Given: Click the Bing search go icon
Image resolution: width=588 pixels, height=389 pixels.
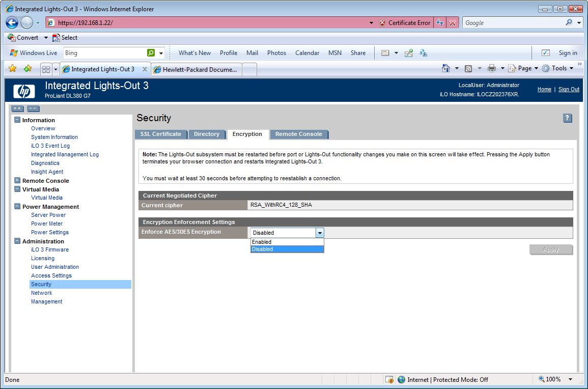Looking at the screenshot, I should tap(151, 53).
